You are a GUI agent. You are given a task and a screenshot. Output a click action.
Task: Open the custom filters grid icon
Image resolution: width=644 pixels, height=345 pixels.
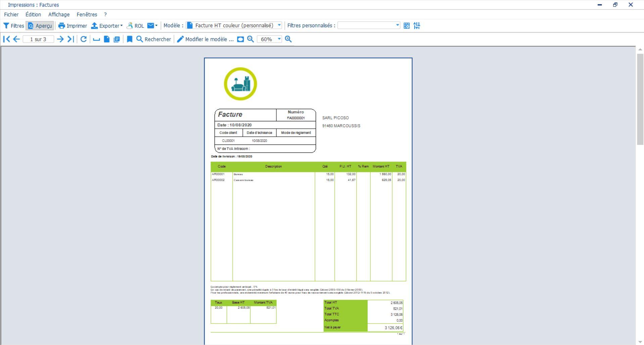406,25
